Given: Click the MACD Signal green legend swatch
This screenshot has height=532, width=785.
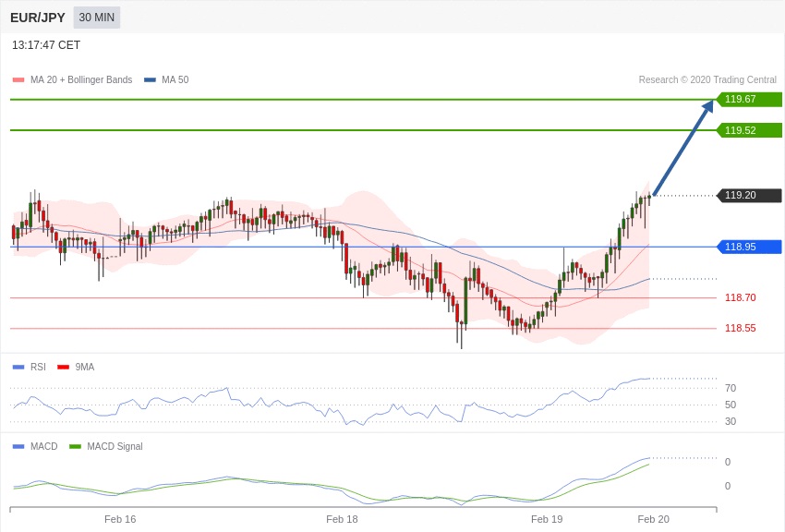Looking at the screenshot, I should (x=75, y=446).
